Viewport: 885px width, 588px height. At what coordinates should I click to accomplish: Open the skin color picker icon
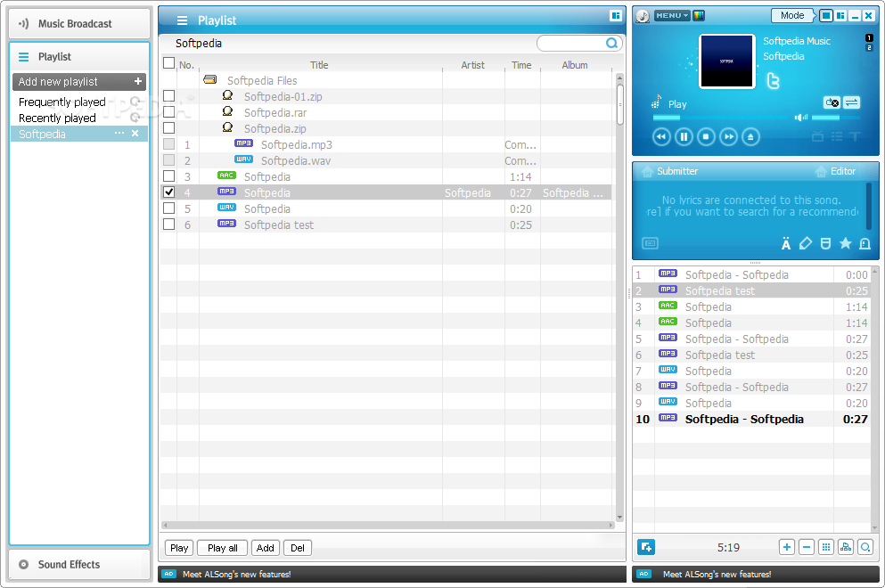click(x=699, y=16)
